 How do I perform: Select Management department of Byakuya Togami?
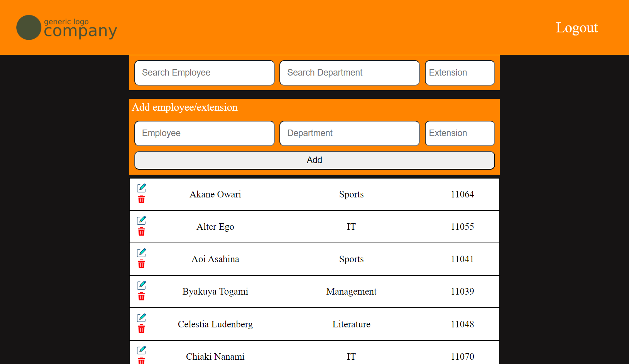[x=351, y=292]
